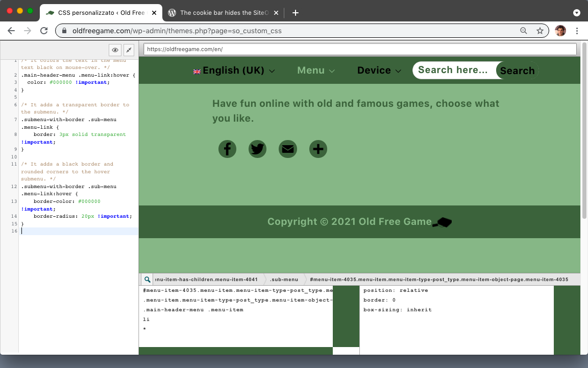The width and height of the screenshot is (588, 368).
Task: Click box-sizing: inherit property
Action: [398, 310]
